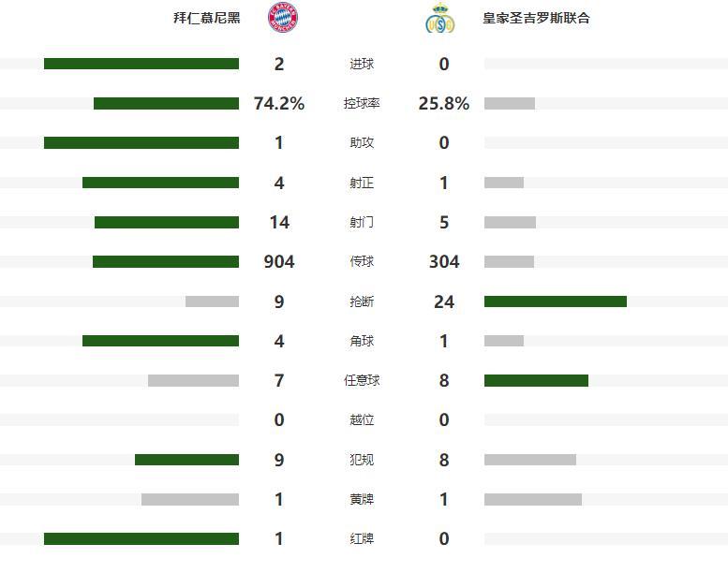Image resolution: width=728 pixels, height=573 pixels.
Task: Click Bayern's green possession bar
Action: pyautogui.click(x=166, y=104)
